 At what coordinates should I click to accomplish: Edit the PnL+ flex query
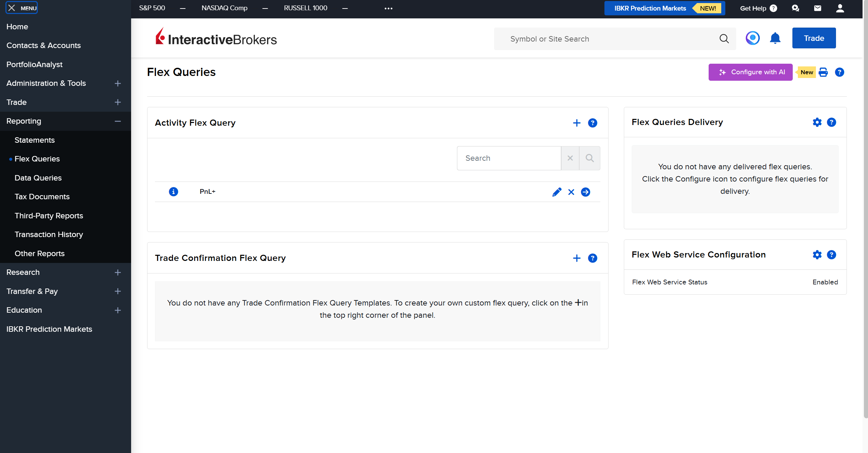557,192
